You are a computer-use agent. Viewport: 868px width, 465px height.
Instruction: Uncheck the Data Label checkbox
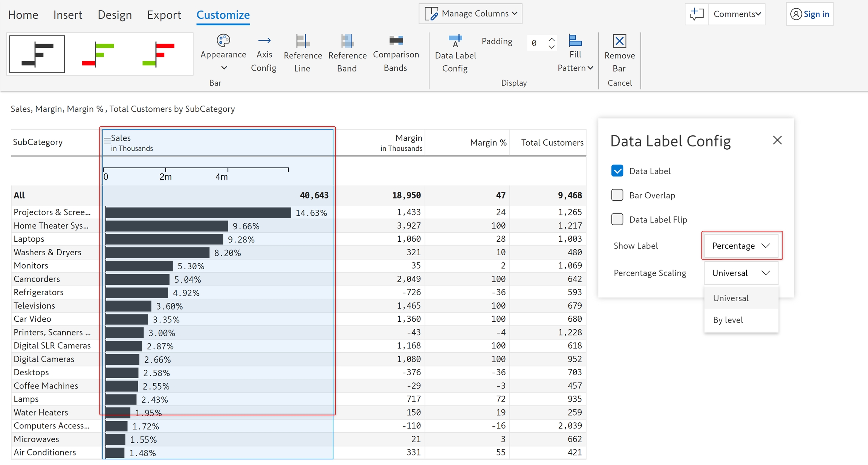click(617, 171)
